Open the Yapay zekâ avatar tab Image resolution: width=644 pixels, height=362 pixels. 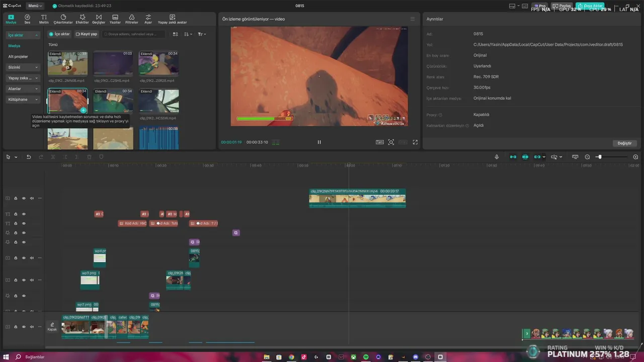[x=172, y=19]
